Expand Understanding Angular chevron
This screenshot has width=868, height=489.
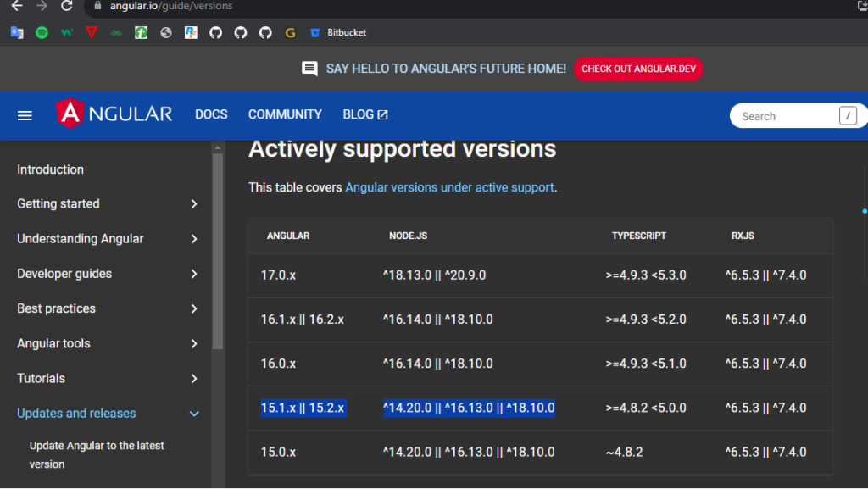point(194,239)
